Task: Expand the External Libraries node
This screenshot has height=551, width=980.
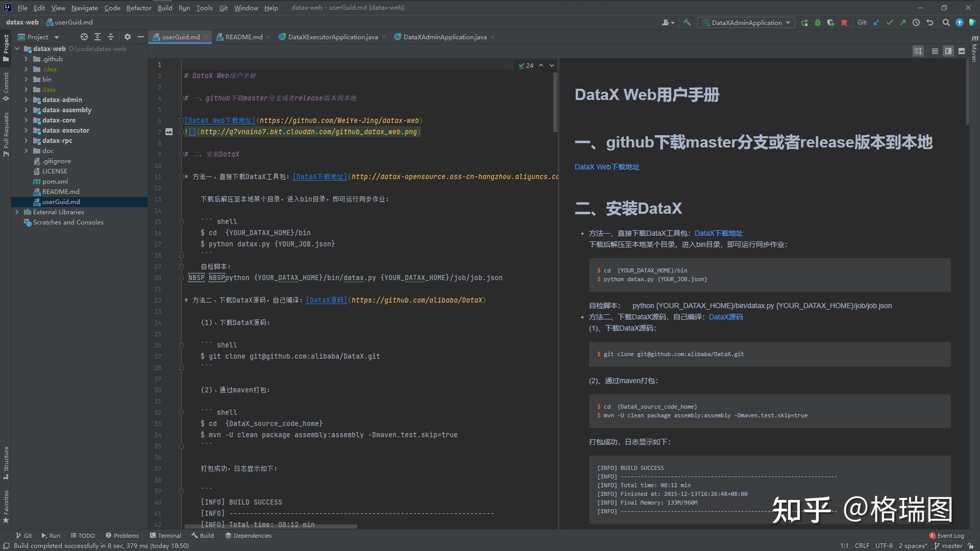Action: (17, 212)
